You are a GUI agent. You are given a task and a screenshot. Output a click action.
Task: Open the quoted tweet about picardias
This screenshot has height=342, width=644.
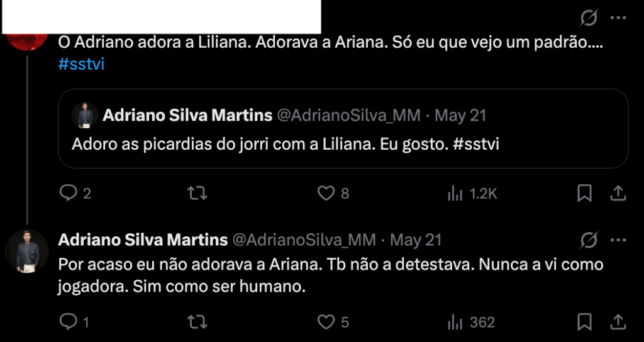(343, 128)
